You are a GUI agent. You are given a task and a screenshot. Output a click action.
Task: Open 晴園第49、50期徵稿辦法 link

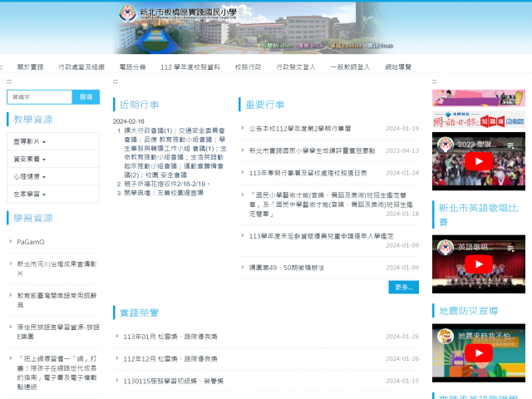point(286,268)
